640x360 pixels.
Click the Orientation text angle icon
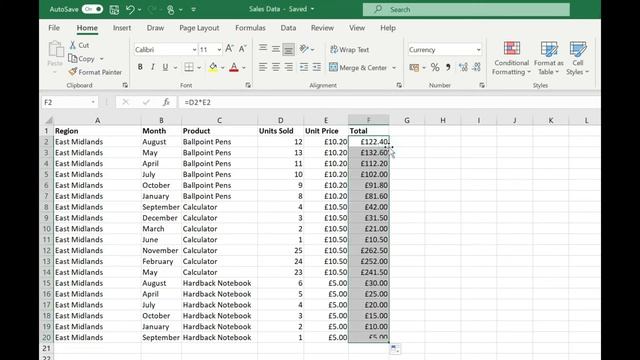coord(304,49)
